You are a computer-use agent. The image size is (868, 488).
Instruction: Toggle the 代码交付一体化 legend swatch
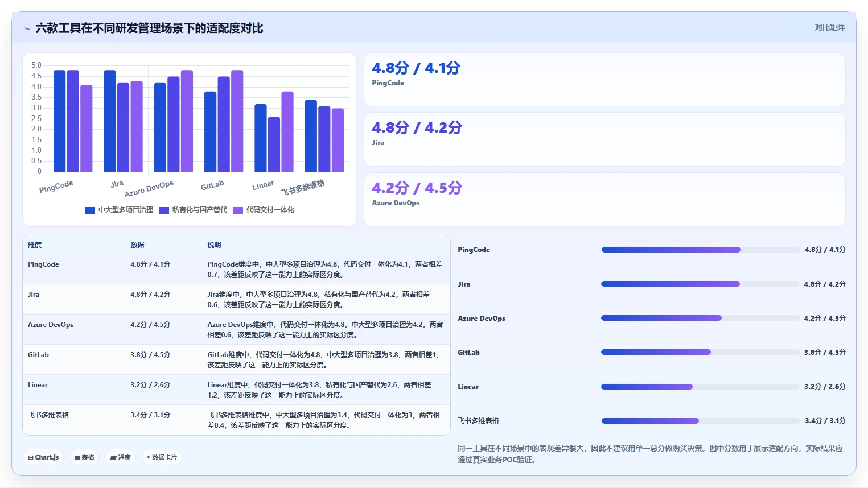pos(238,210)
